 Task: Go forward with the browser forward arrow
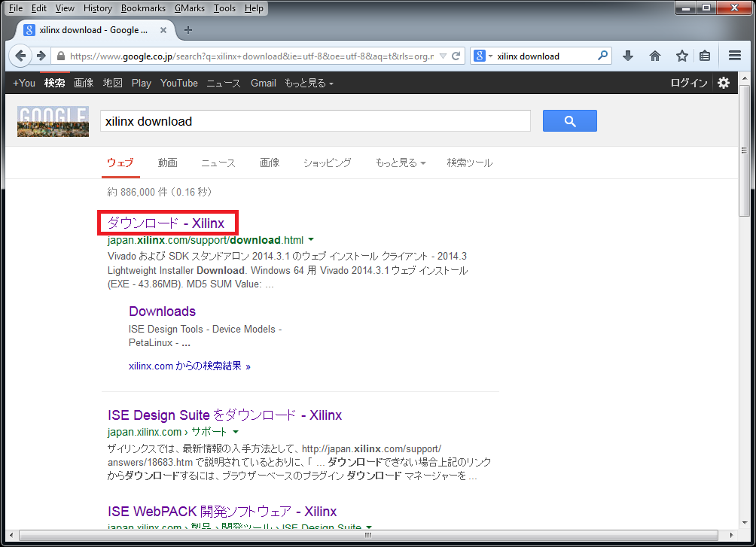(41, 56)
